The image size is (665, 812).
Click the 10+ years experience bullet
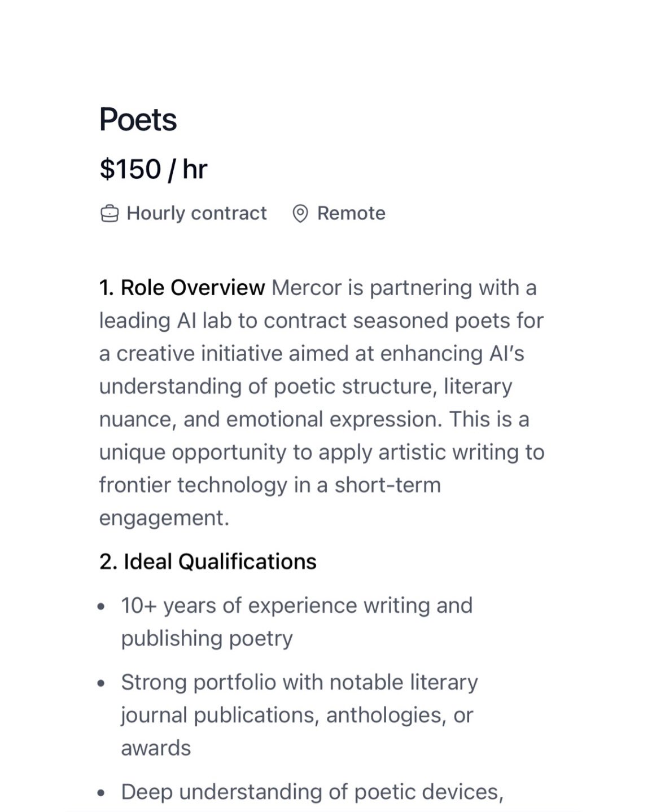(297, 622)
